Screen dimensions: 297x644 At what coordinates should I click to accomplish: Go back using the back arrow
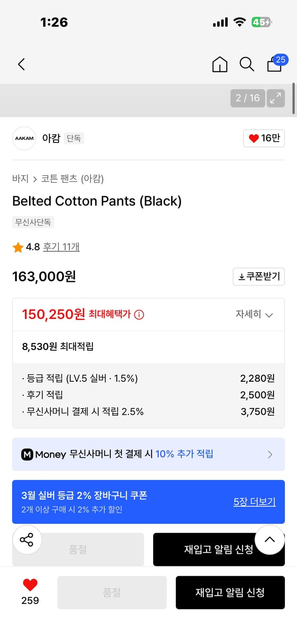tap(21, 64)
